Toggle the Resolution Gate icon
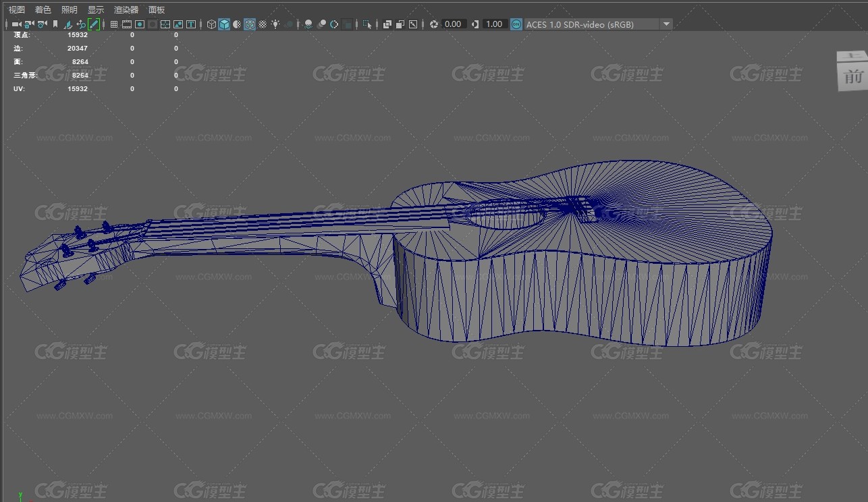 139,24
